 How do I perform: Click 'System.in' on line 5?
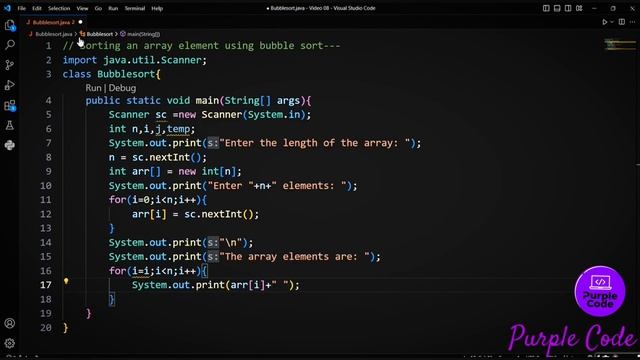(x=274, y=115)
